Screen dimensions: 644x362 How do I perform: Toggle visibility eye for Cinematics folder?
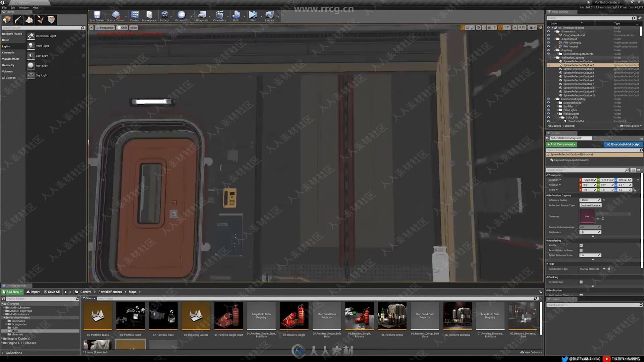coord(548,32)
